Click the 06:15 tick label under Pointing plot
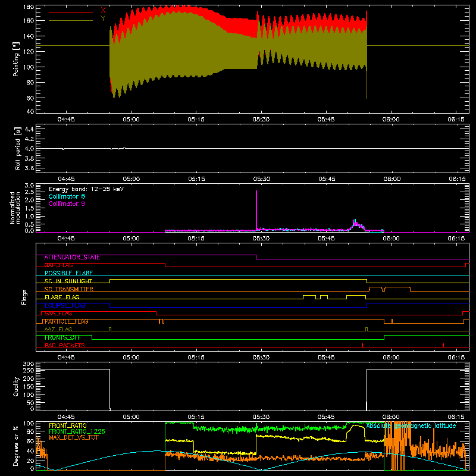Image resolution: width=476 pixels, height=476 pixels. pos(456,120)
